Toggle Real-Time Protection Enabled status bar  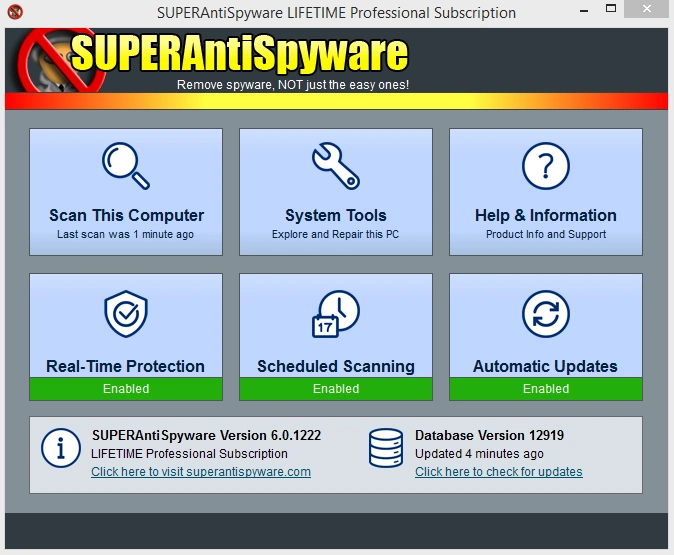[126, 389]
